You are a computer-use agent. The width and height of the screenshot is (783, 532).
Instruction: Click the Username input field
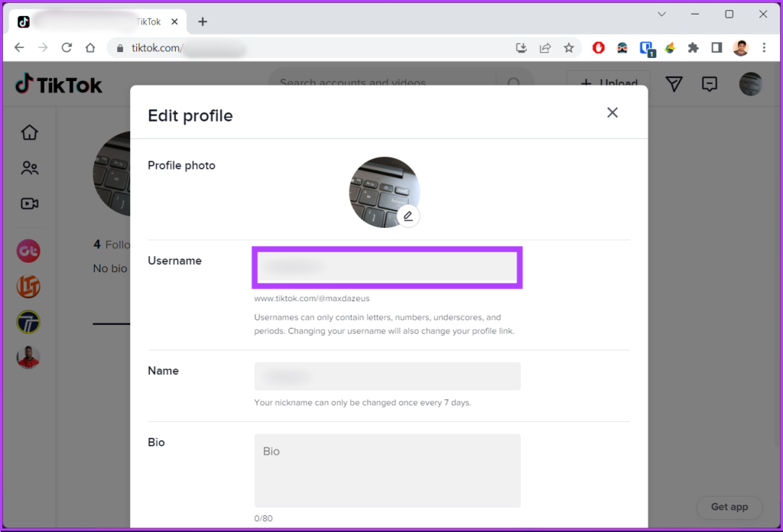coord(387,267)
